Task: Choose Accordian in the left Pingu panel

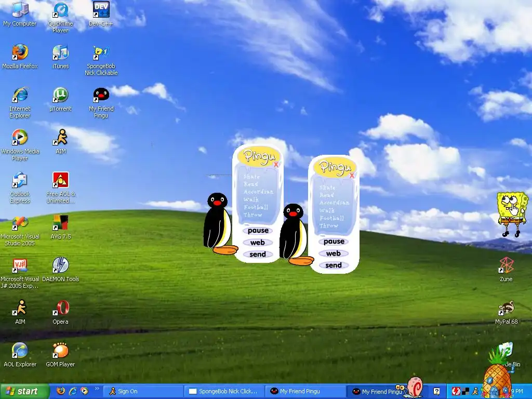Action: (258, 192)
